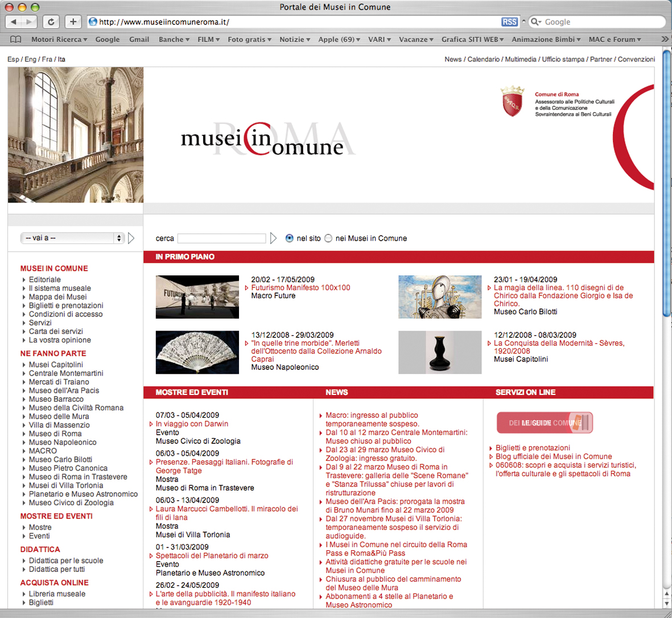Image resolution: width=672 pixels, height=618 pixels.
Task: Click the magnifier icon in Google search field
Action: click(535, 22)
